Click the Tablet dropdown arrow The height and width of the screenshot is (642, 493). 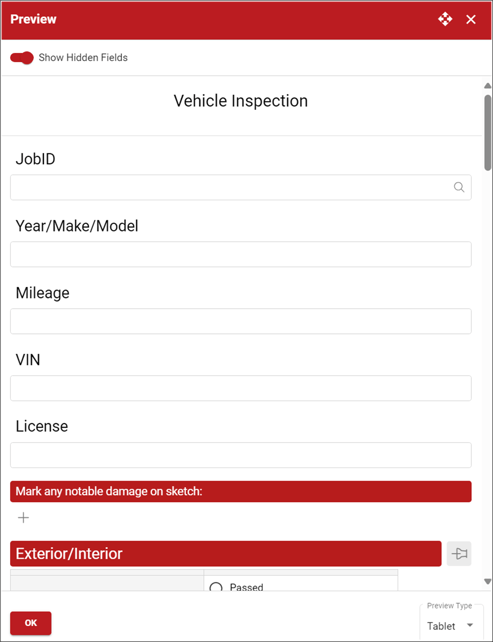[470, 625]
